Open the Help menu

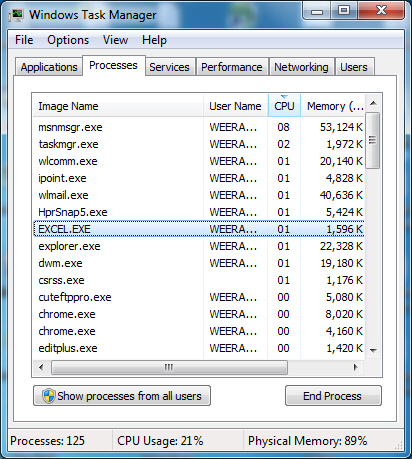click(154, 40)
